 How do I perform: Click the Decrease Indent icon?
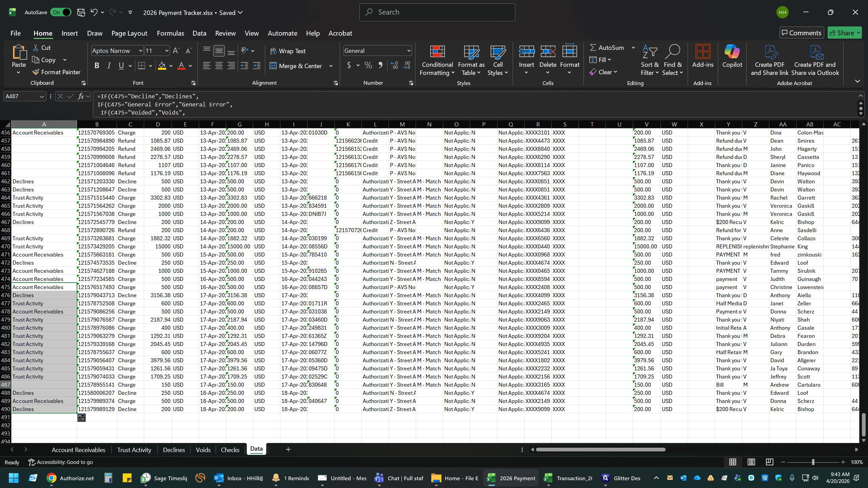coord(244,66)
